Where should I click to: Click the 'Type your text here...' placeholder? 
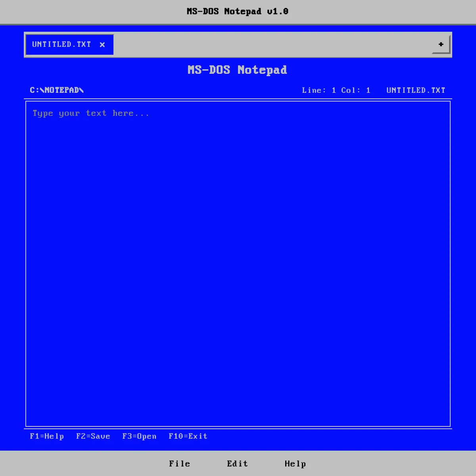[x=91, y=113]
